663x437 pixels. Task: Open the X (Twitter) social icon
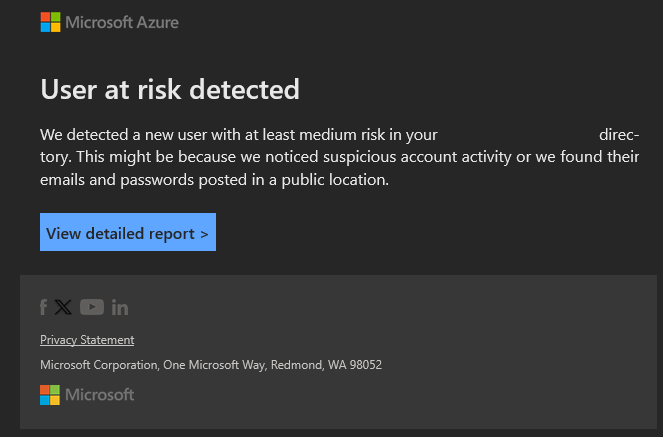pyautogui.click(x=63, y=307)
